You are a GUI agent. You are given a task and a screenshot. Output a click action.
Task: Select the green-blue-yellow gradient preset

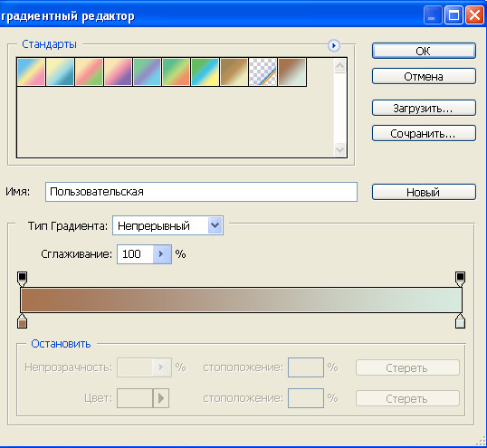(x=205, y=72)
